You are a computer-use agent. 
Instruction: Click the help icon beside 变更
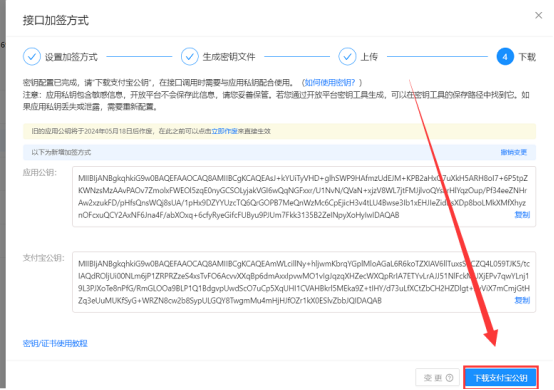pyautogui.click(x=449, y=378)
